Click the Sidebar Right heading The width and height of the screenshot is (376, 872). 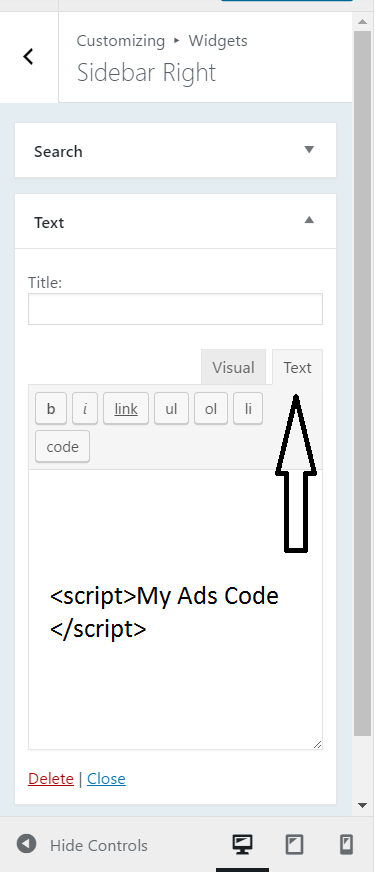[x=146, y=73]
